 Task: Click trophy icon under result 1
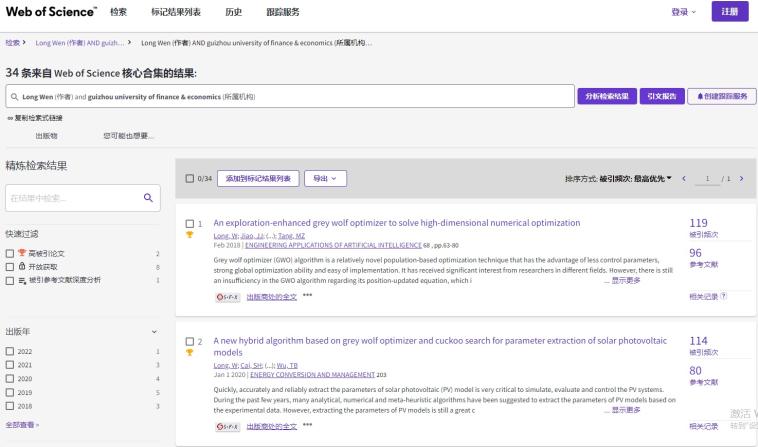coord(190,235)
